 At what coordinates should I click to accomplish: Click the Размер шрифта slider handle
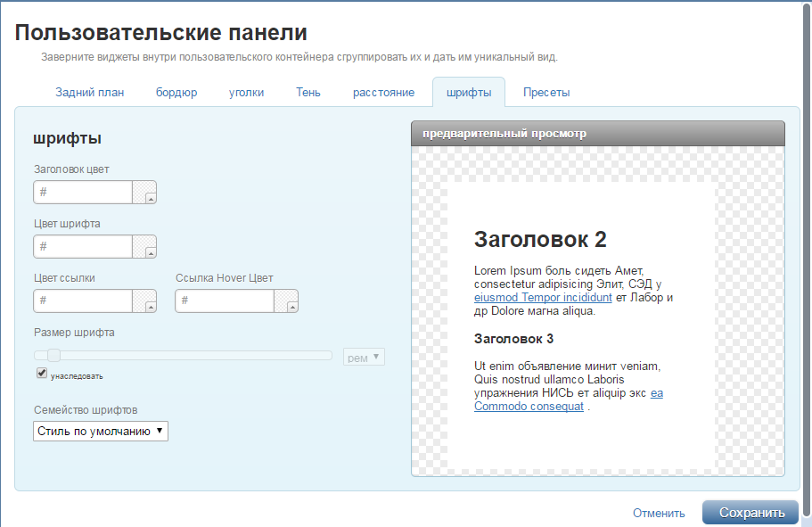coord(53,356)
